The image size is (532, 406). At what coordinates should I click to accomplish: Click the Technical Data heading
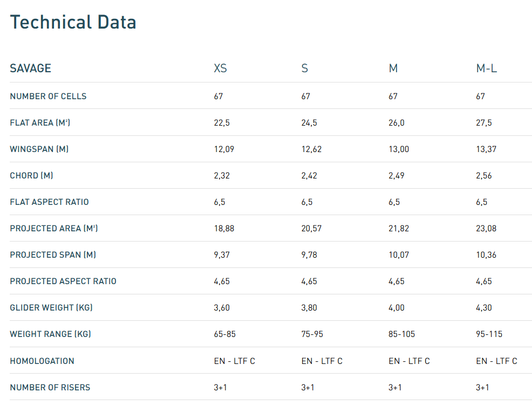[x=73, y=23]
